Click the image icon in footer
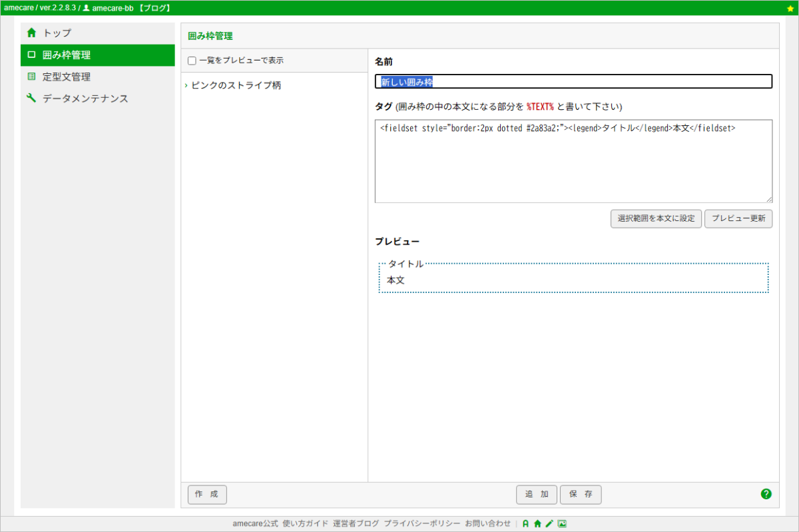This screenshot has height=532, width=799. pyautogui.click(x=562, y=524)
